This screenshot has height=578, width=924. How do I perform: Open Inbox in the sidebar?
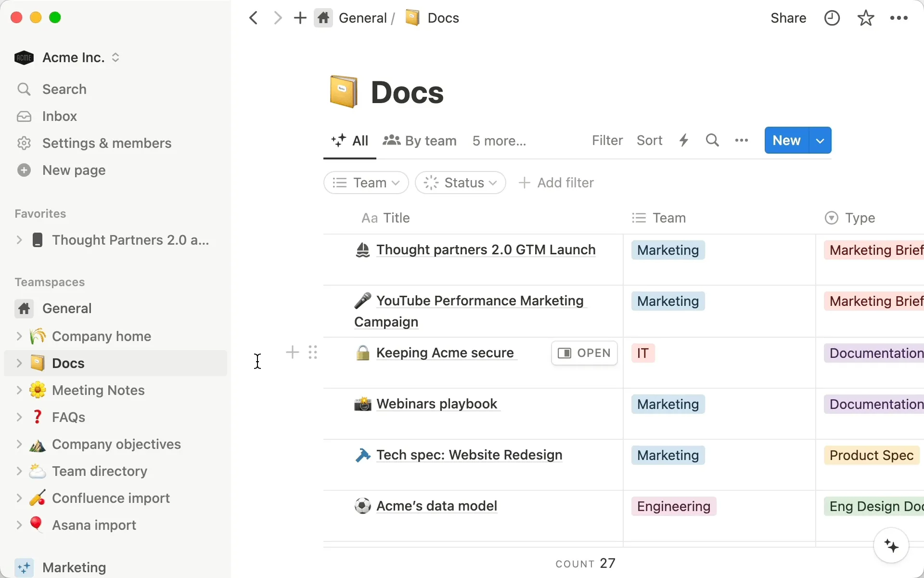tap(60, 116)
